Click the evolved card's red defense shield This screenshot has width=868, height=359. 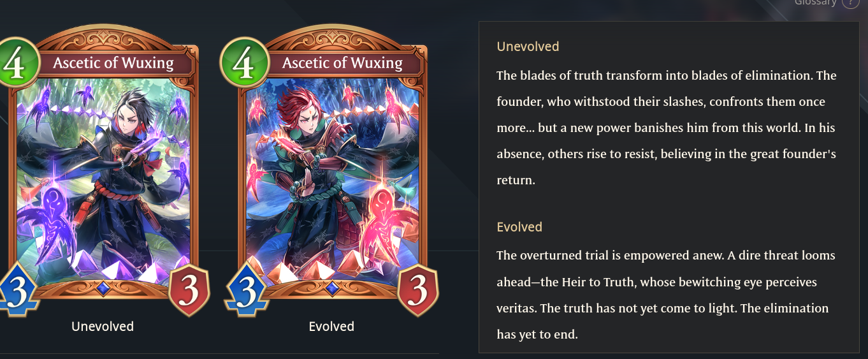(418, 289)
